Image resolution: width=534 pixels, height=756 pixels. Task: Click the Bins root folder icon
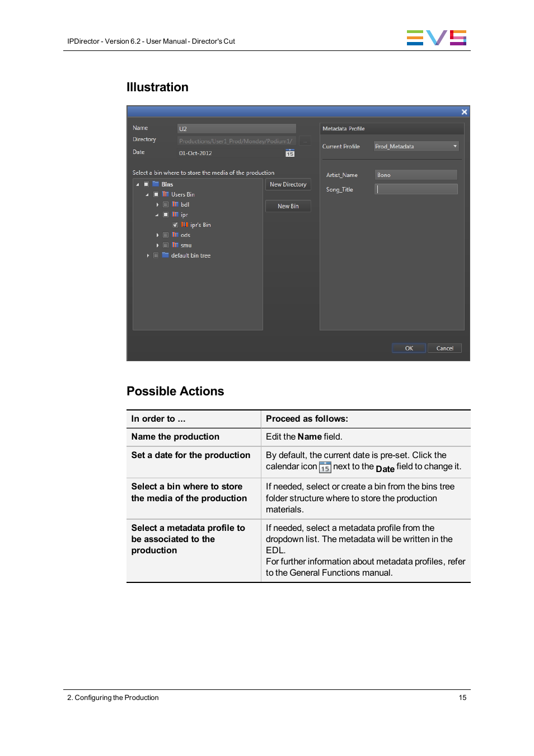pos(156,184)
